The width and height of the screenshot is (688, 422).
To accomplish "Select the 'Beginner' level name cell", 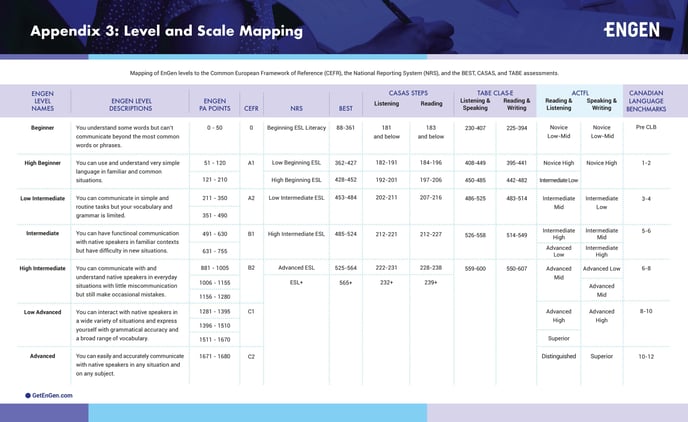I will pos(42,128).
